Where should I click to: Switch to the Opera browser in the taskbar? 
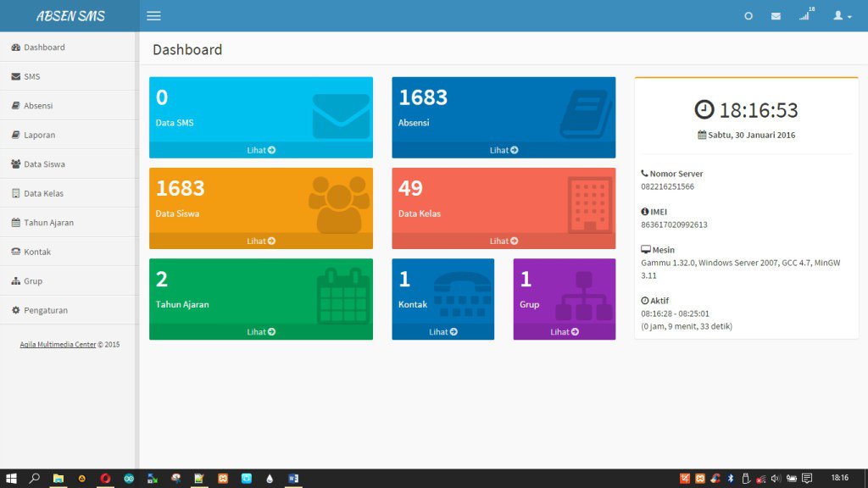tap(105, 478)
